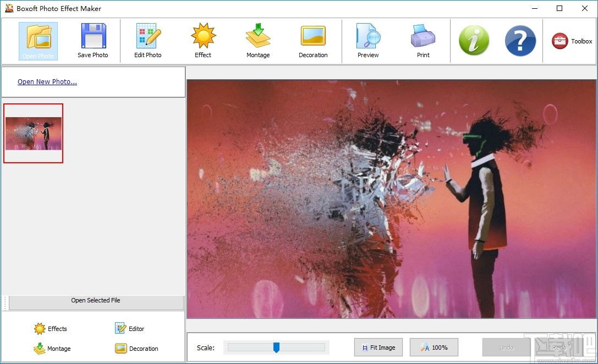Open help using the blue question mark icon
598x364 pixels.
point(520,40)
